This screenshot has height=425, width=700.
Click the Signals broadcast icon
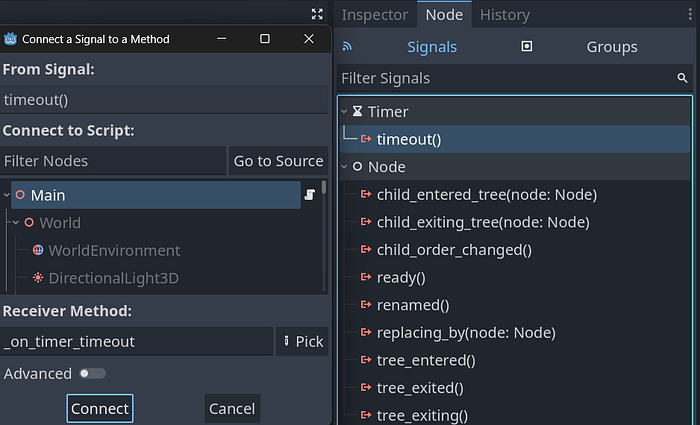(348, 46)
